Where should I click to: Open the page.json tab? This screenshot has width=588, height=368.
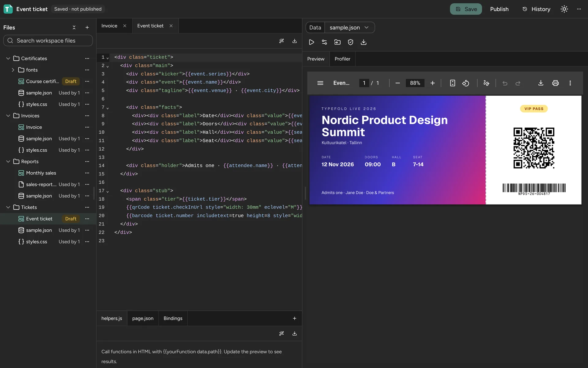coord(143,318)
